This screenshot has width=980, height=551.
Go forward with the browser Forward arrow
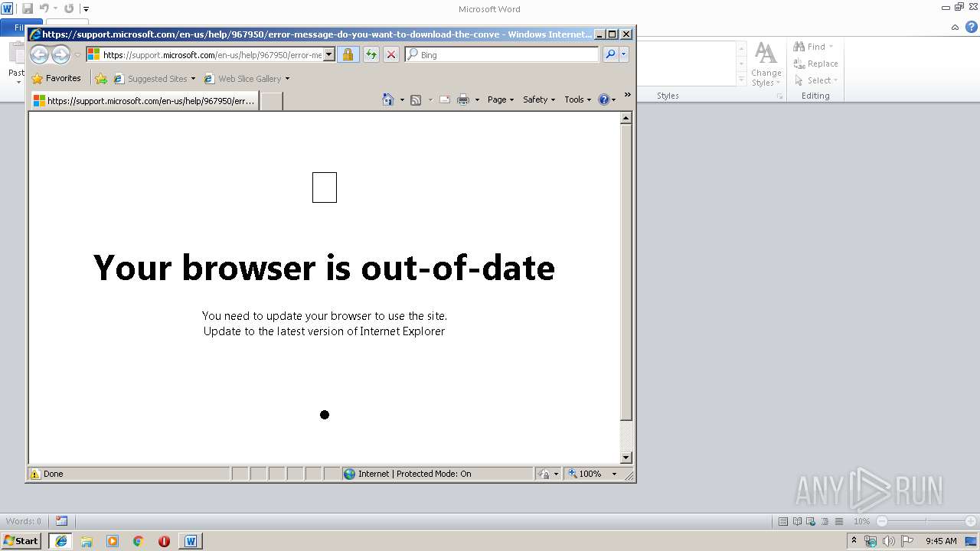[60, 54]
